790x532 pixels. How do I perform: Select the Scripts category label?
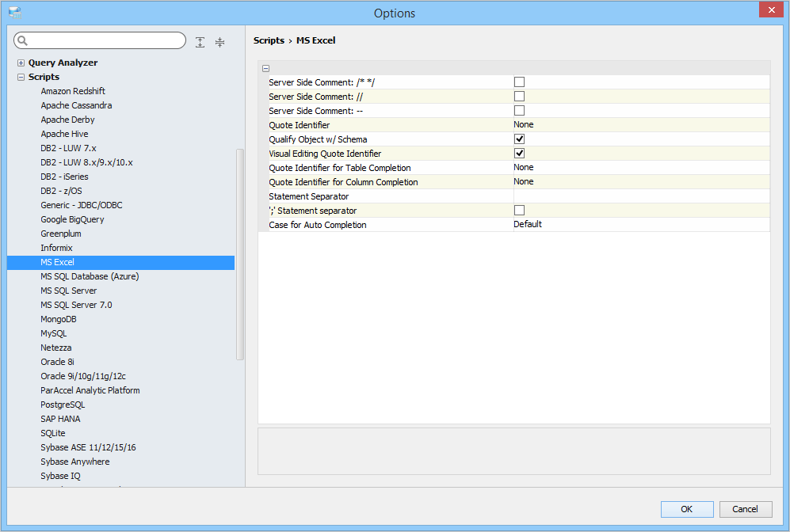pyautogui.click(x=44, y=77)
